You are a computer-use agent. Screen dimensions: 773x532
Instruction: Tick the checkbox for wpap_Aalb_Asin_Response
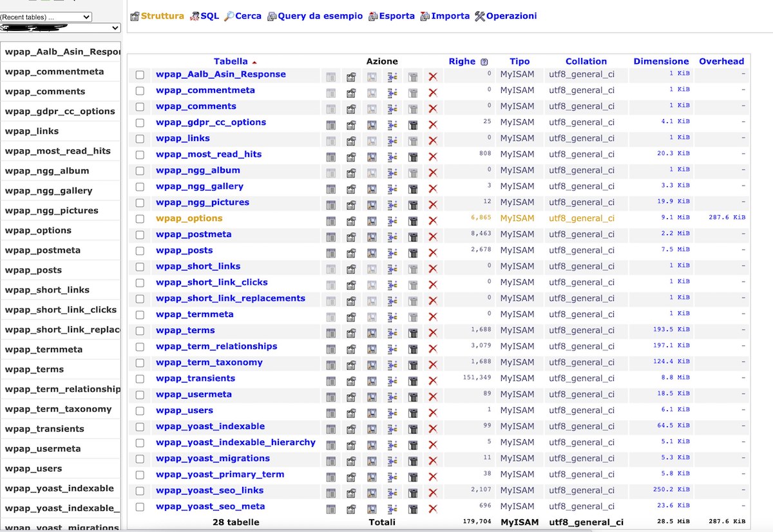(140, 75)
